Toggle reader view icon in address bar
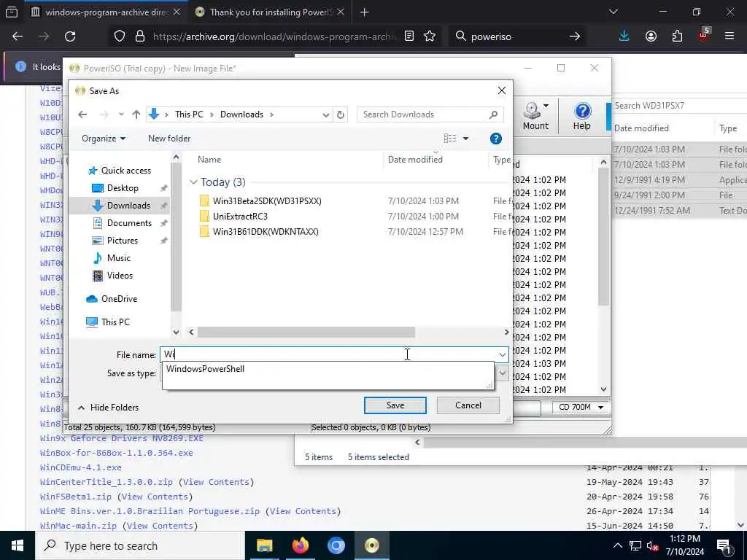 409,36
